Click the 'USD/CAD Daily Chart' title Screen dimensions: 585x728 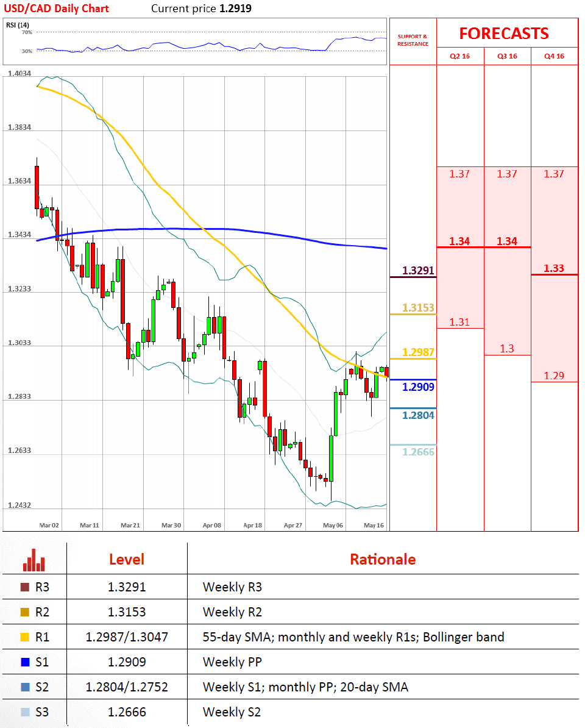[56, 9]
